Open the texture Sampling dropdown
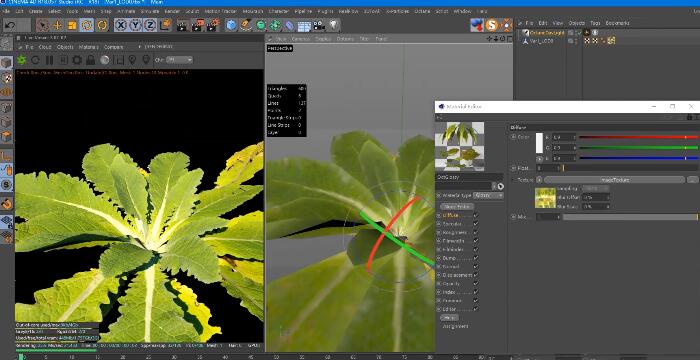This screenshot has width=700, height=360. pos(596,188)
